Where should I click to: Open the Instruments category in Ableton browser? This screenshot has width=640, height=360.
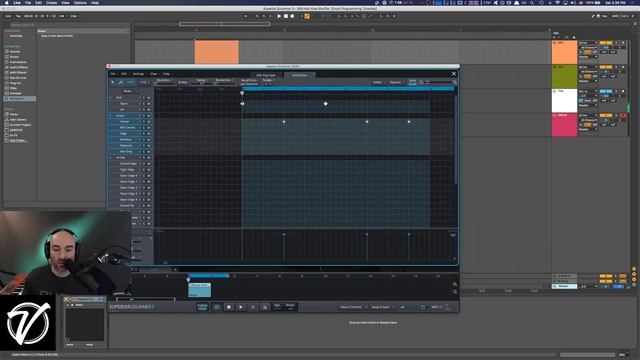point(18,62)
